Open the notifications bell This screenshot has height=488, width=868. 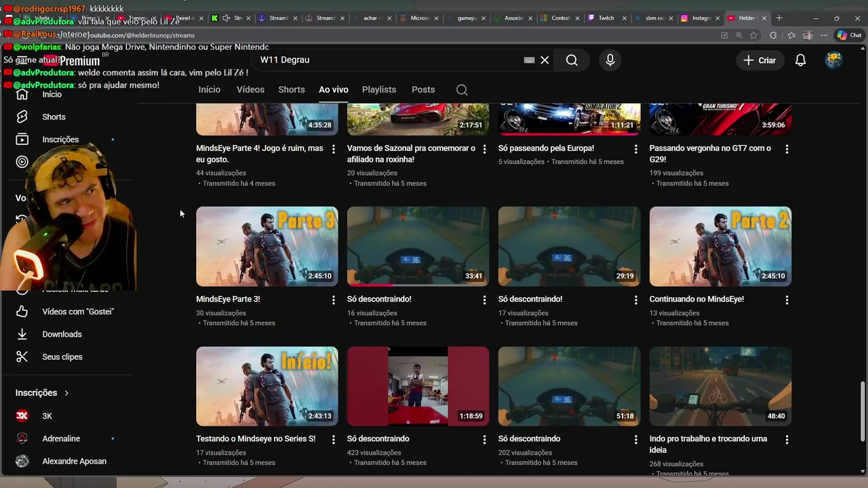(800, 60)
